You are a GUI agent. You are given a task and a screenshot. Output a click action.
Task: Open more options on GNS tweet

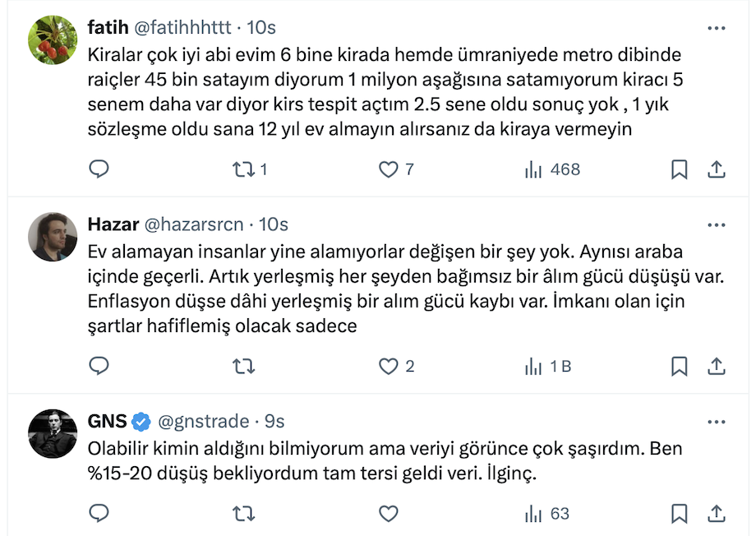pyautogui.click(x=717, y=422)
